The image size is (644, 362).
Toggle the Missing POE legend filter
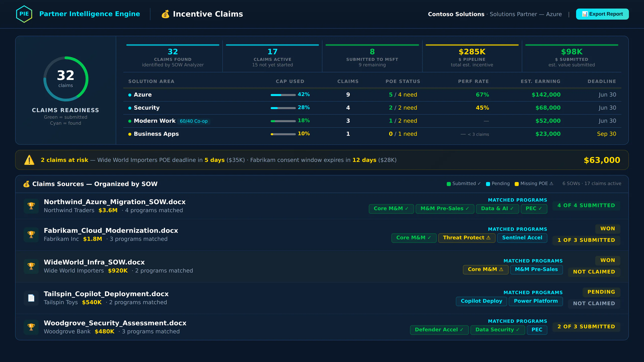pos(534,184)
